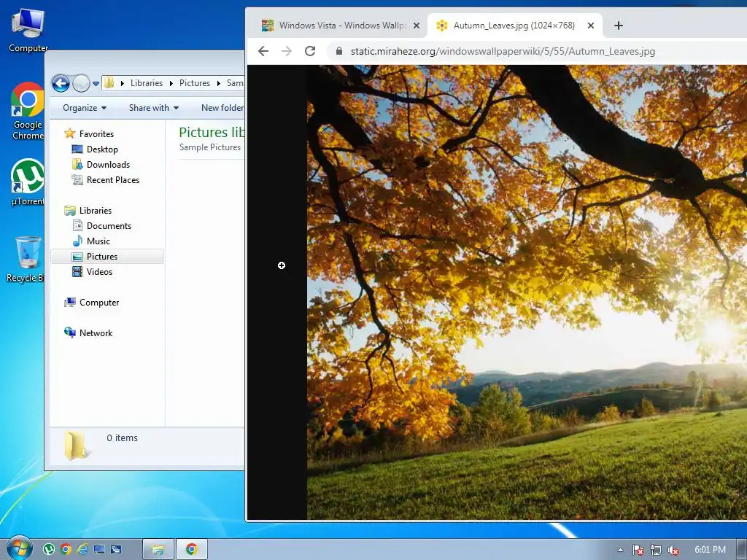This screenshot has height=560, width=747.
Task: Click Explorer forward navigation button
Action: click(81, 83)
